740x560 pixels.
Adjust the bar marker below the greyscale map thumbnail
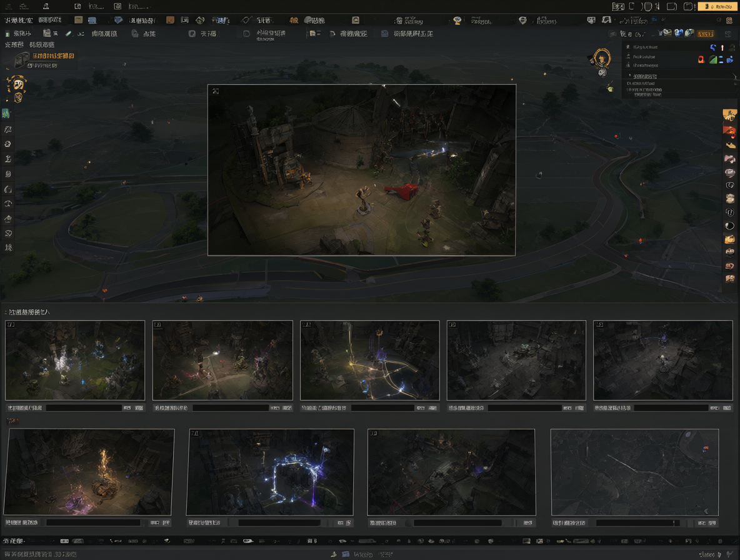coord(674,522)
